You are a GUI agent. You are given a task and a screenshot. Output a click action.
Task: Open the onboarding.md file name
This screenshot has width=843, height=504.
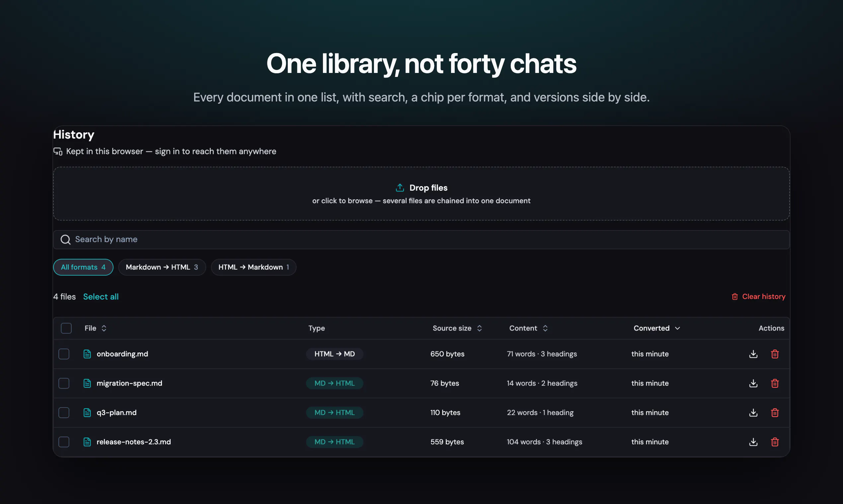[122, 354]
